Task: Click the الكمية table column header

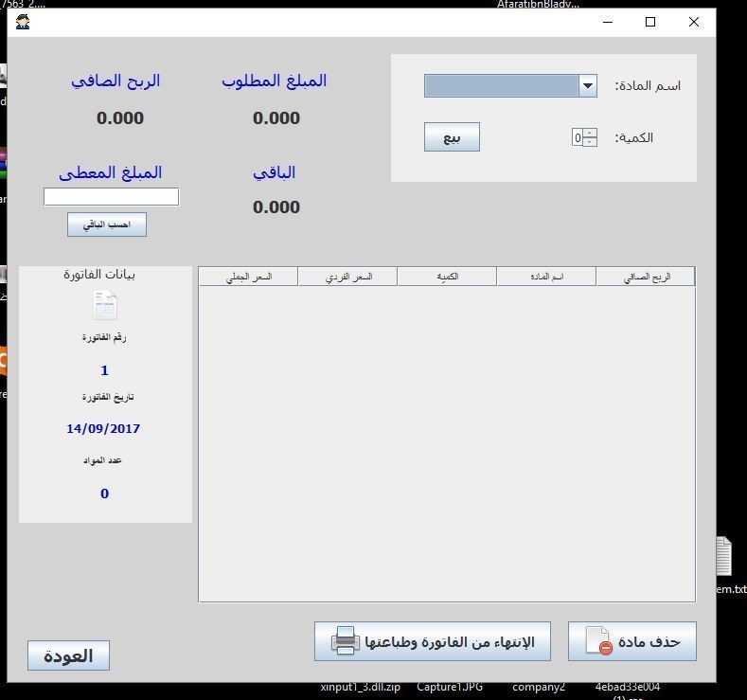Action: click(x=447, y=277)
